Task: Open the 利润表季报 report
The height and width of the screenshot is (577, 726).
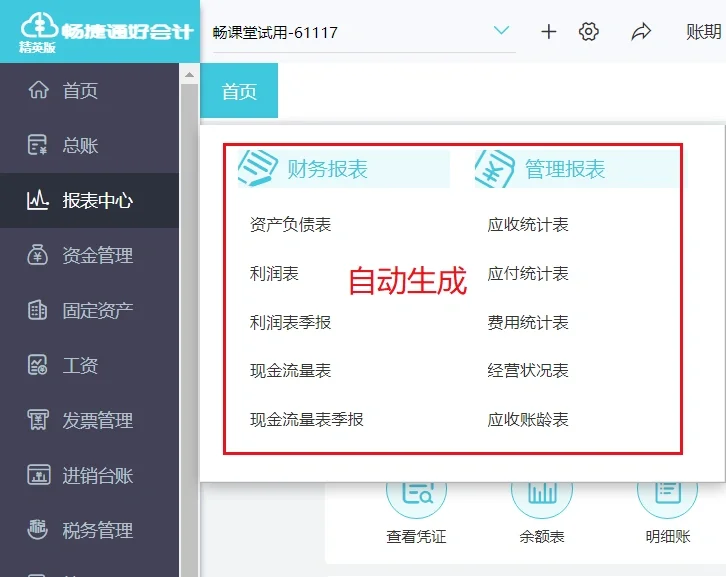Action: [x=290, y=322]
